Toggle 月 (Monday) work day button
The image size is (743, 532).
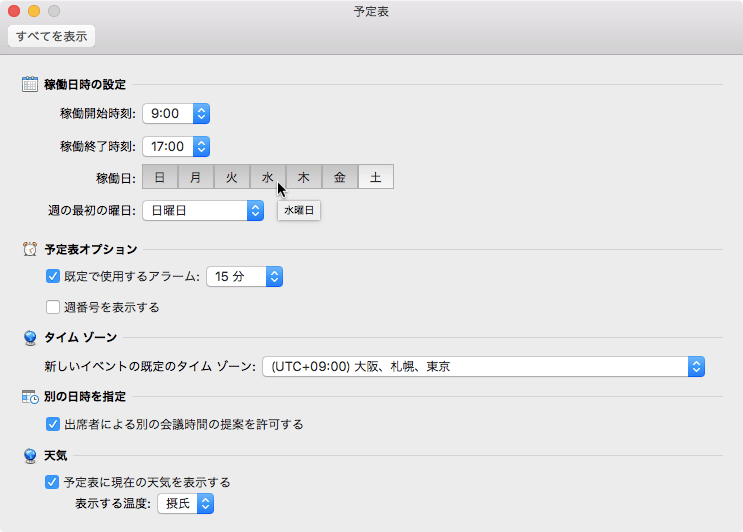click(x=196, y=177)
